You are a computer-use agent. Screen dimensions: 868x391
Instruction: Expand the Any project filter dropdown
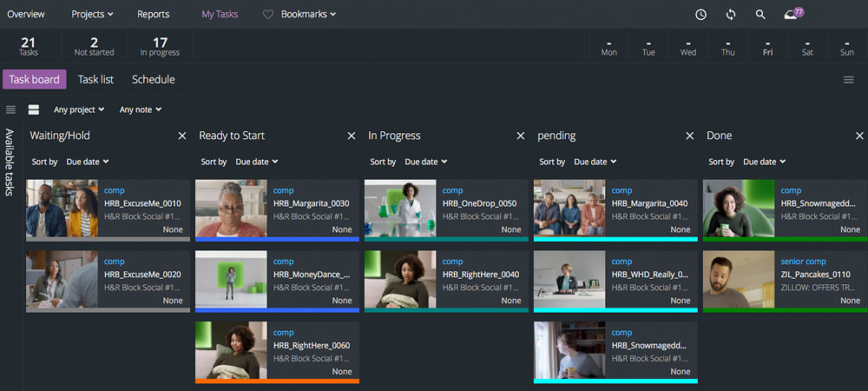78,110
